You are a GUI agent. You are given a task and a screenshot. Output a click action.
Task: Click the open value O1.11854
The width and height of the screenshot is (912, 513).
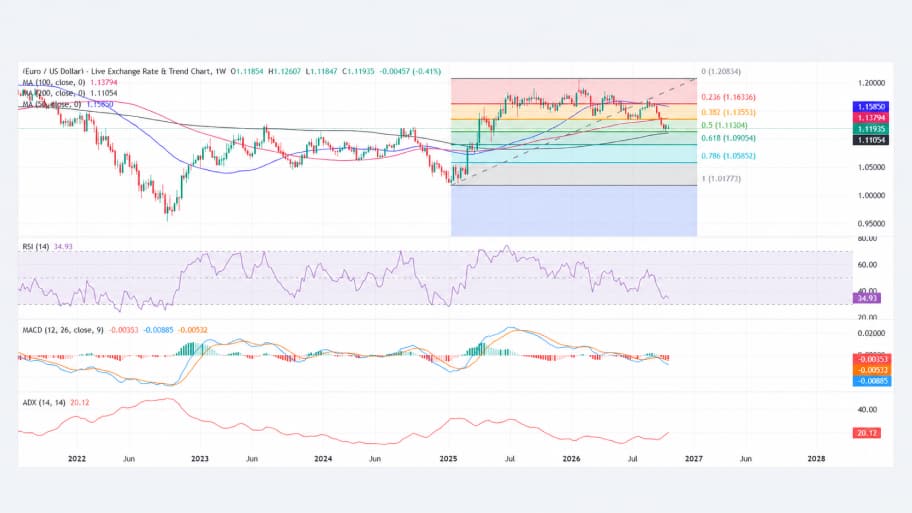coord(247,72)
